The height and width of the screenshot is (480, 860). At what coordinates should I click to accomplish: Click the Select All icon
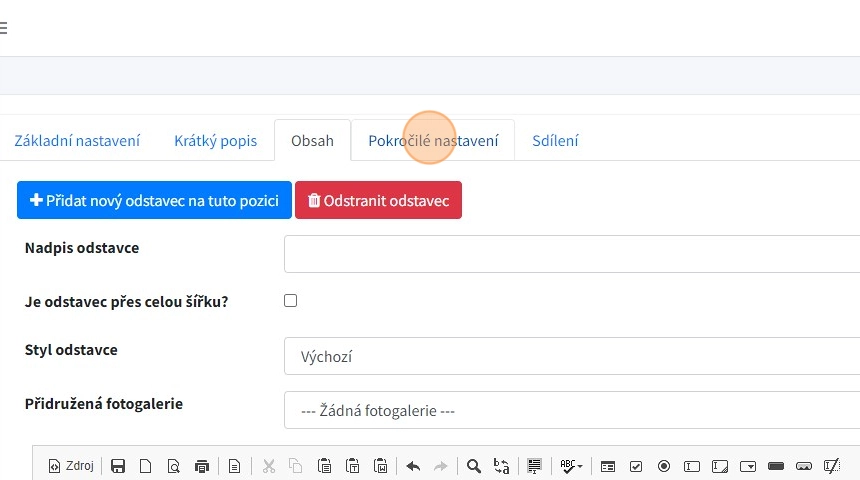click(x=535, y=466)
